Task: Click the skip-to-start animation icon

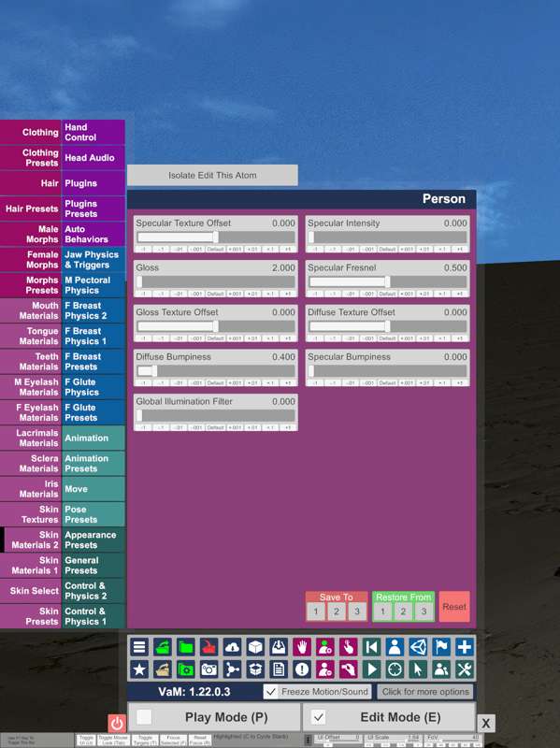Action: 371,647
